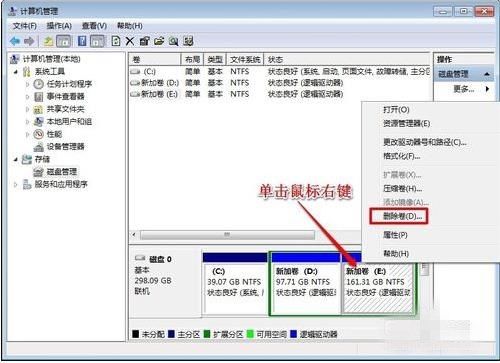The width and height of the screenshot is (500, 363).
Task: Click the Up one level folder icon
Action: (49, 41)
